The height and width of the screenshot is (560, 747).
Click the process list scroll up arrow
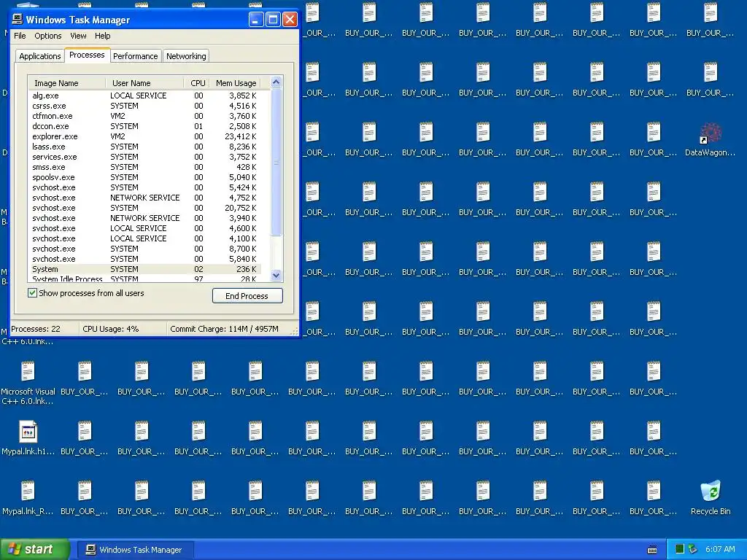point(276,82)
